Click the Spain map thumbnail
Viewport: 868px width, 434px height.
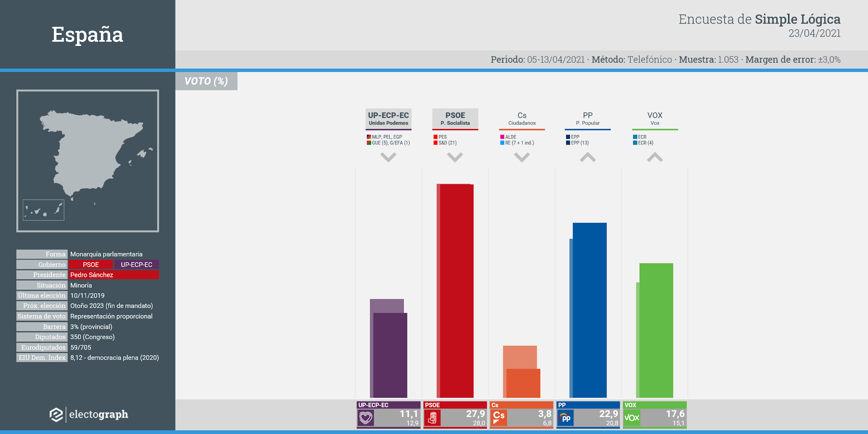click(88, 161)
